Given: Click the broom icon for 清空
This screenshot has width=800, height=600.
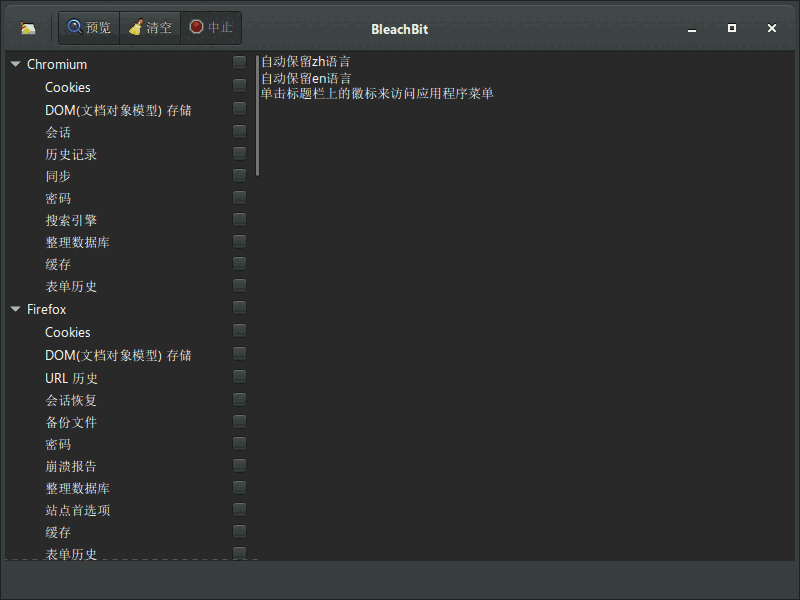Looking at the screenshot, I should point(135,28).
